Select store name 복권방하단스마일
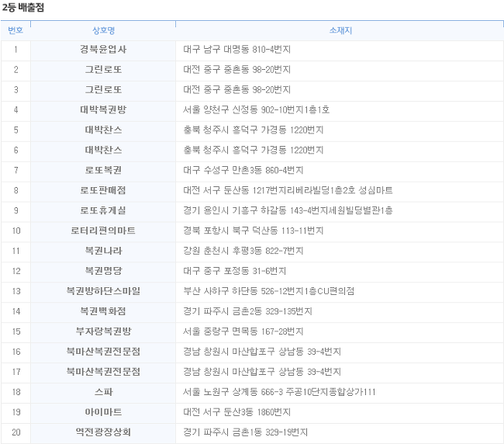 103,291
